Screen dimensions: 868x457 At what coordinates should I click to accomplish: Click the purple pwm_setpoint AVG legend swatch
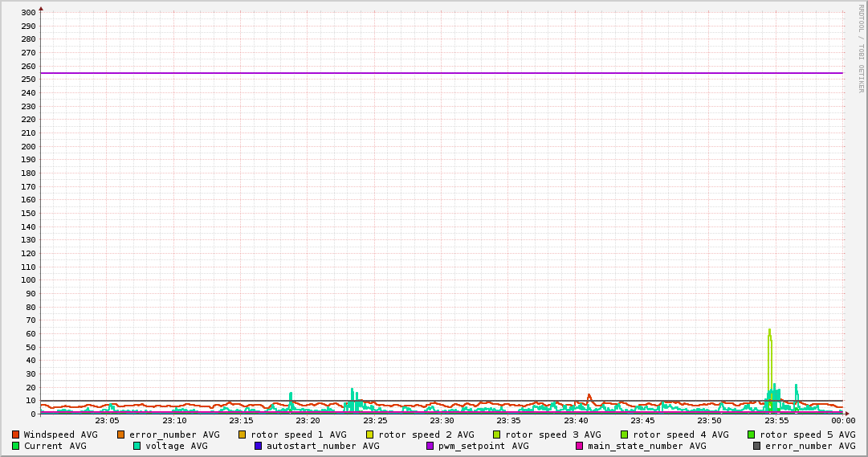(430, 446)
